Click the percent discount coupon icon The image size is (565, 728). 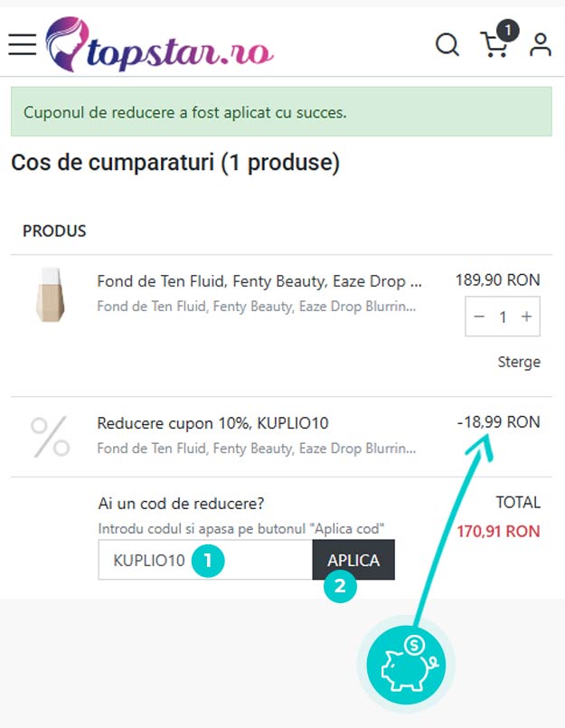[51, 436]
